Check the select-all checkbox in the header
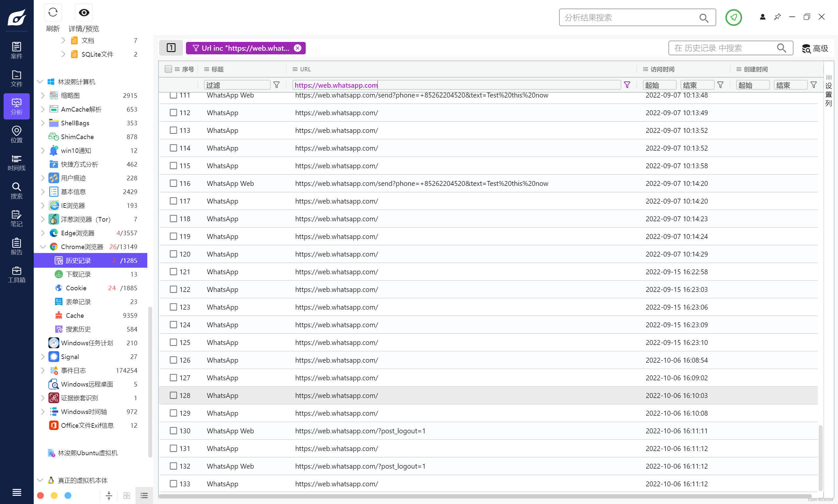 pyautogui.click(x=168, y=69)
